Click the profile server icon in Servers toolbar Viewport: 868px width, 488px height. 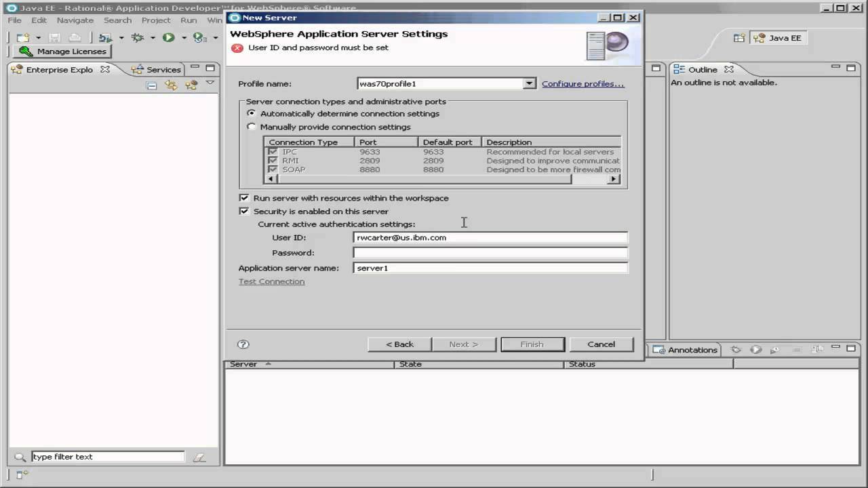(x=776, y=350)
